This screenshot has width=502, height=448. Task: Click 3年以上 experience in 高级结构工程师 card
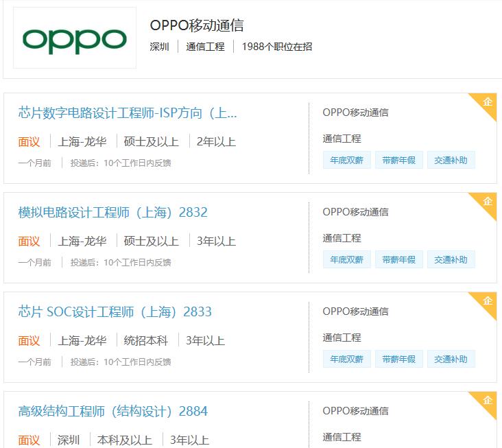click(189, 440)
